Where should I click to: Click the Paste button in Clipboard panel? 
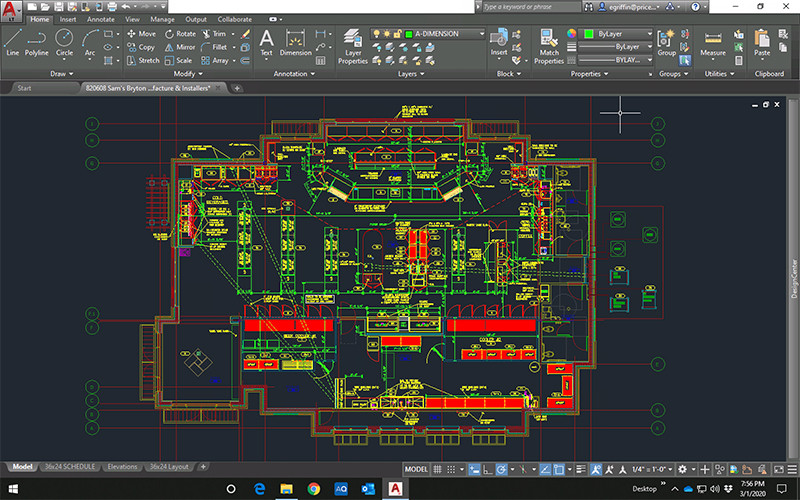click(762, 41)
